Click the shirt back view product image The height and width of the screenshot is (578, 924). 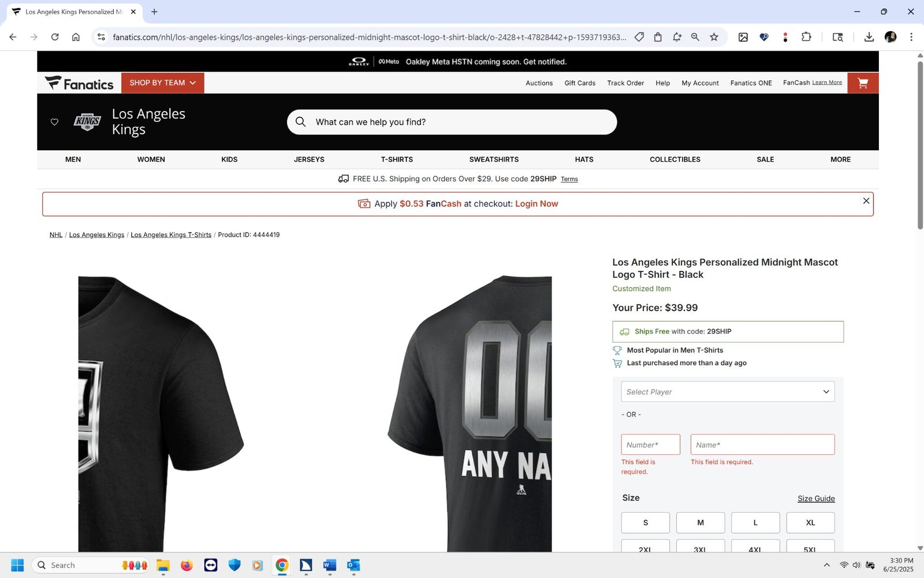(469, 414)
